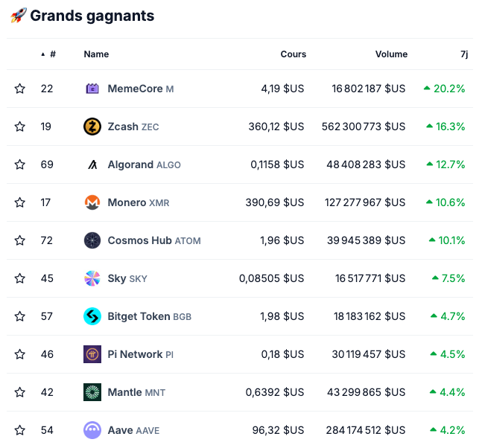Click the Monero coin logo icon
Screen dimensions: 482x448
(92, 202)
